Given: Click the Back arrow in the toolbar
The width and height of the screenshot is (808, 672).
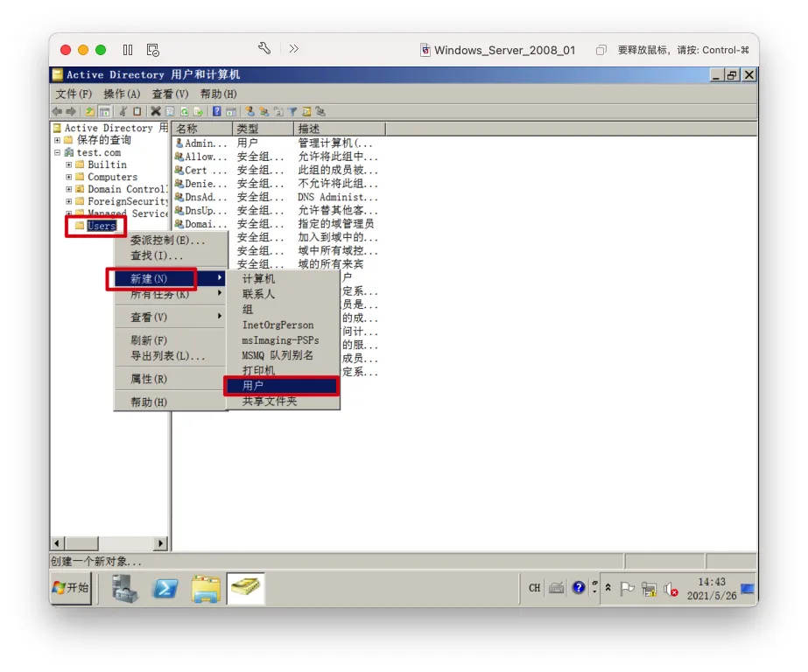Looking at the screenshot, I should pos(57,111).
